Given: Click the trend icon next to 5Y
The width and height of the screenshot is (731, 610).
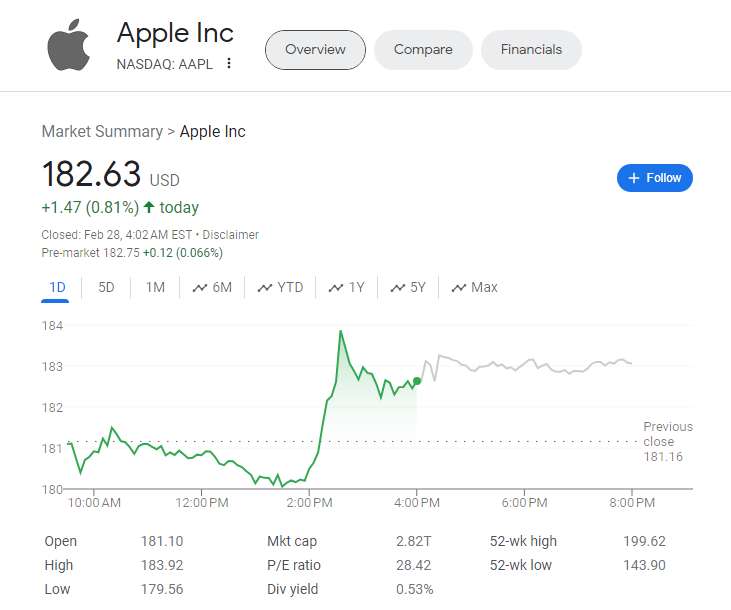Looking at the screenshot, I should click(x=398, y=288).
